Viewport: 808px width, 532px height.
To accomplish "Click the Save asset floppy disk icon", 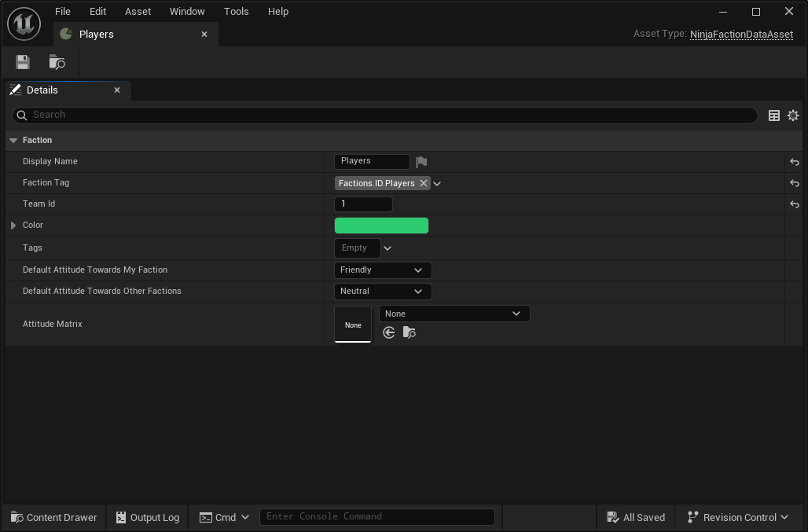I will click(x=23, y=62).
